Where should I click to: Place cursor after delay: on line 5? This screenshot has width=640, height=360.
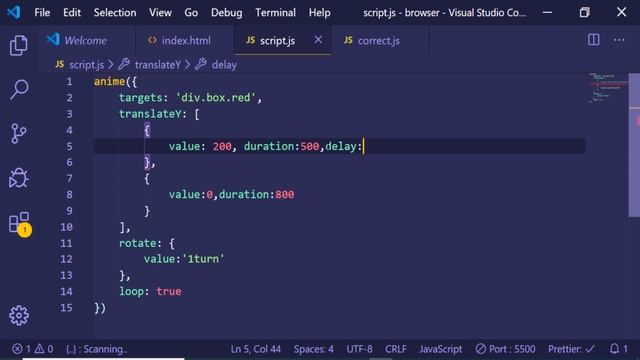(363, 146)
